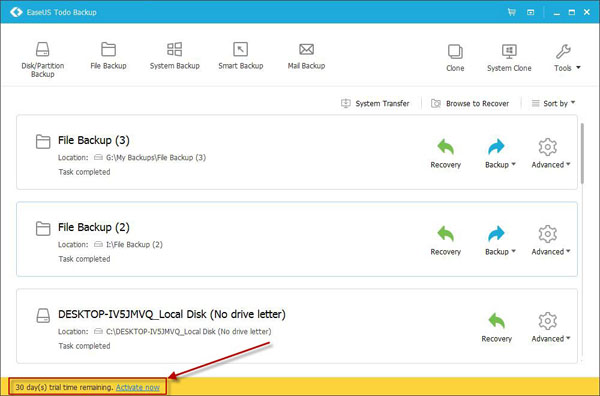This screenshot has height=396, width=600.
Task: Open Backup dropdown for File Backup (2)
Action: click(500, 240)
